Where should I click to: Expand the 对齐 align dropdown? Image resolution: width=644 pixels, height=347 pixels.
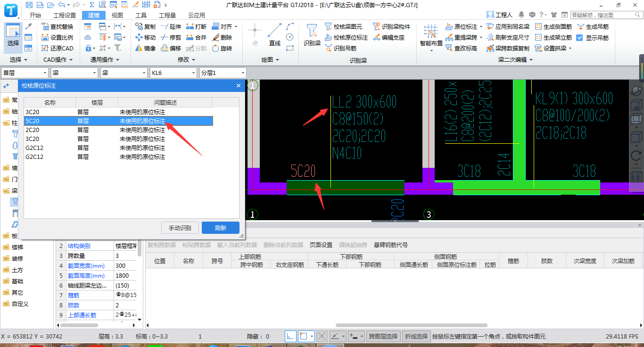point(235,27)
